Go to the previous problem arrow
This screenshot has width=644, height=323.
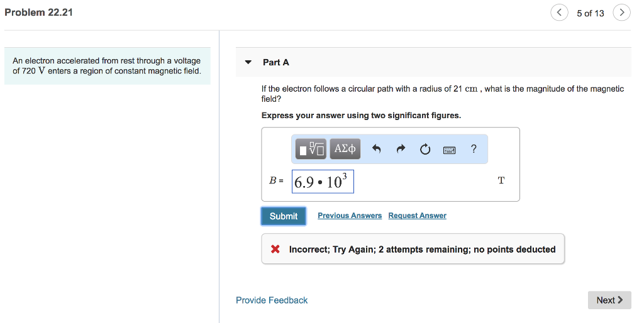[x=559, y=13]
